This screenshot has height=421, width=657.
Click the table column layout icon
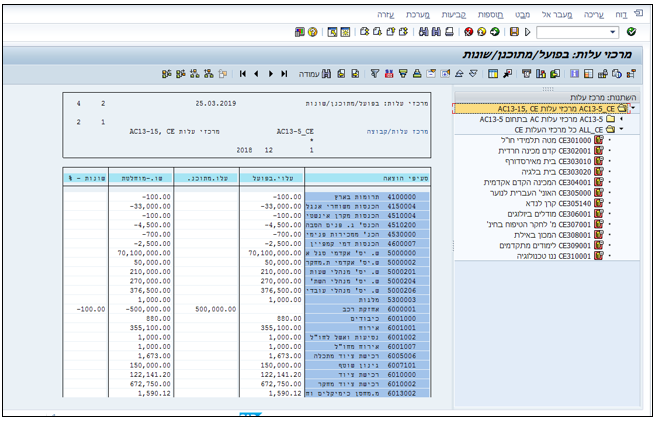coord(493,74)
